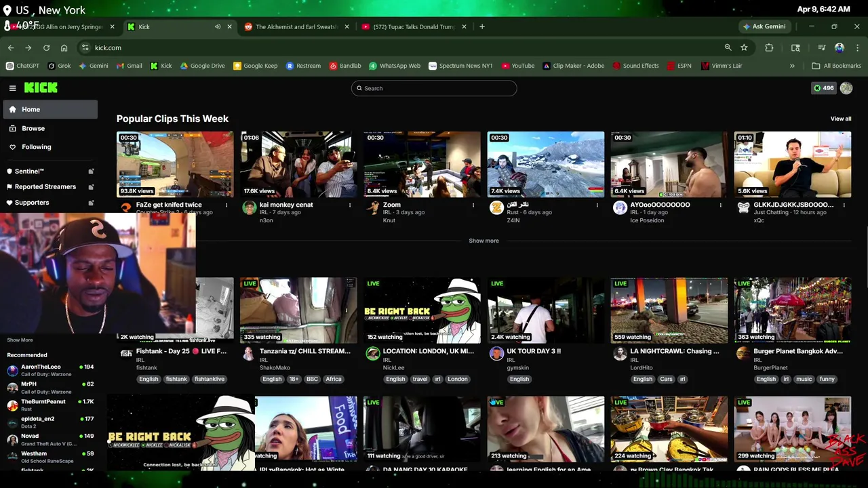Open the Chrome three-dot menu

coord(857,47)
